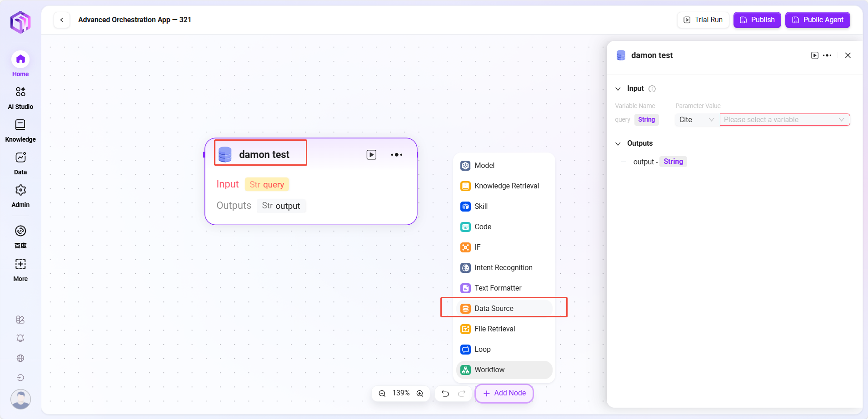The width and height of the screenshot is (868, 419).
Task: Open AI Studio in the sidebar
Action: tap(20, 98)
